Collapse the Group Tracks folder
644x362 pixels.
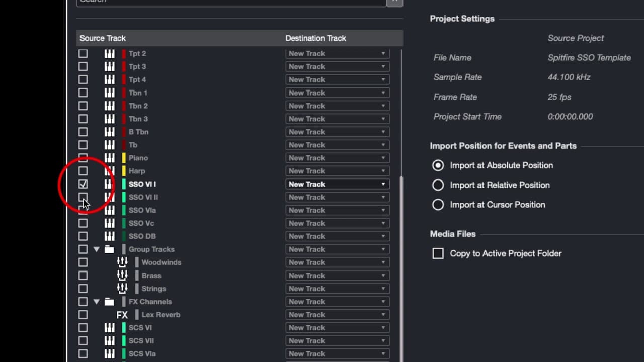coord(97,249)
